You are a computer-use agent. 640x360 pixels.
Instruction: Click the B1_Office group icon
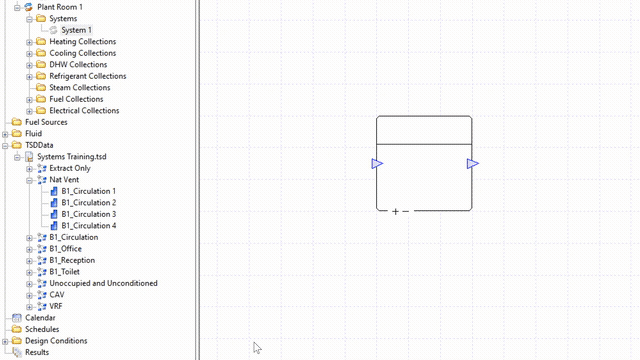(42, 249)
